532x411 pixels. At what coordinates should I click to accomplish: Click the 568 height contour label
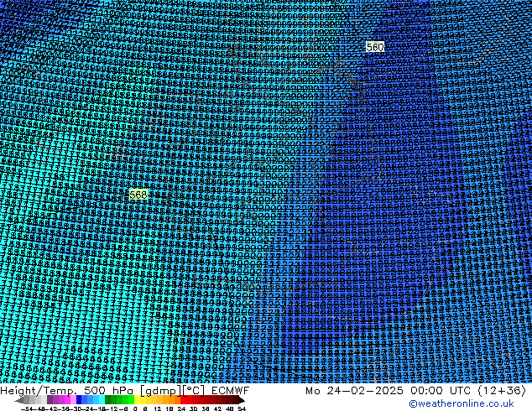[138, 195]
